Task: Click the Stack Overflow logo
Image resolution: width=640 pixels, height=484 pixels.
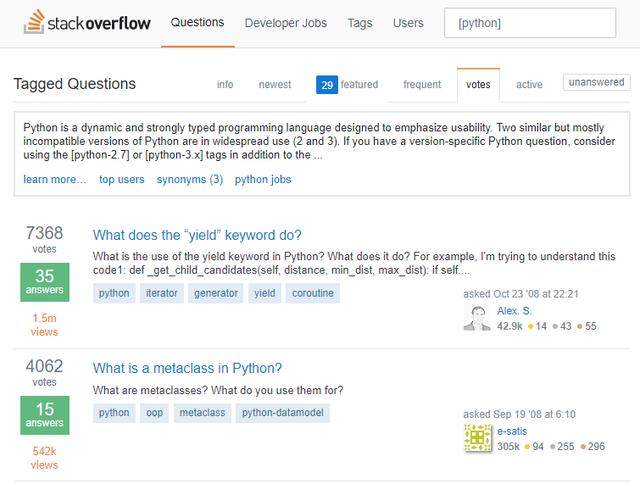Action: 87,22
